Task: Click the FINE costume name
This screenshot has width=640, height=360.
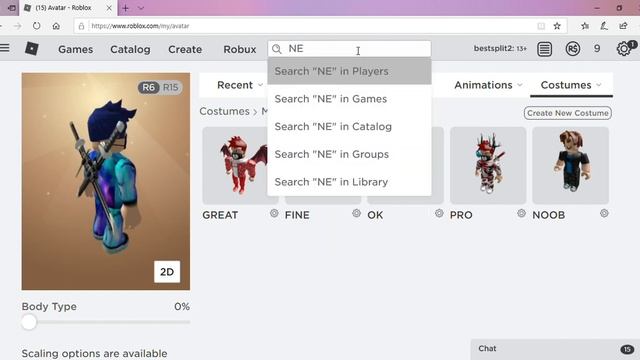Action: [297, 215]
